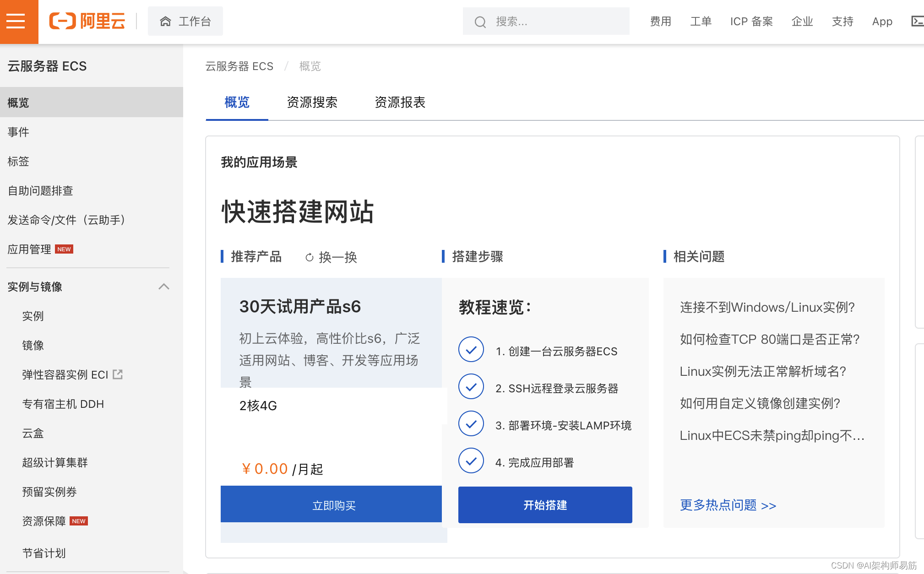The height and width of the screenshot is (574, 924).
Task: Click checkmark for step 2 SSH远程登录
Action: [471, 387]
